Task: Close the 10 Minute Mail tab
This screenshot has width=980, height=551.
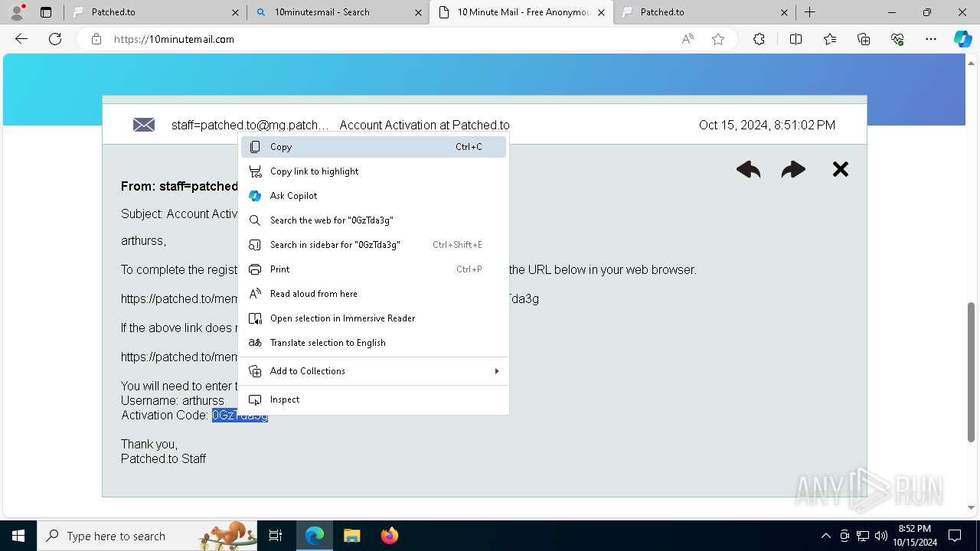Action: (601, 12)
